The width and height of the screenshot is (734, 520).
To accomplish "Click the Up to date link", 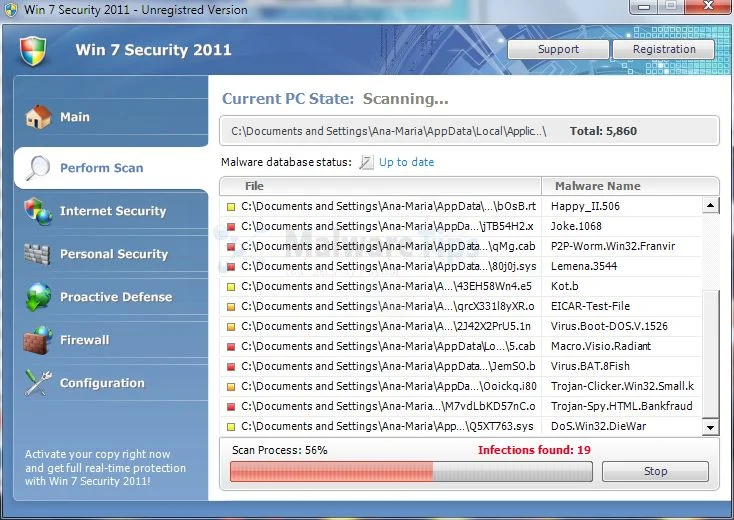I will [x=406, y=162].
